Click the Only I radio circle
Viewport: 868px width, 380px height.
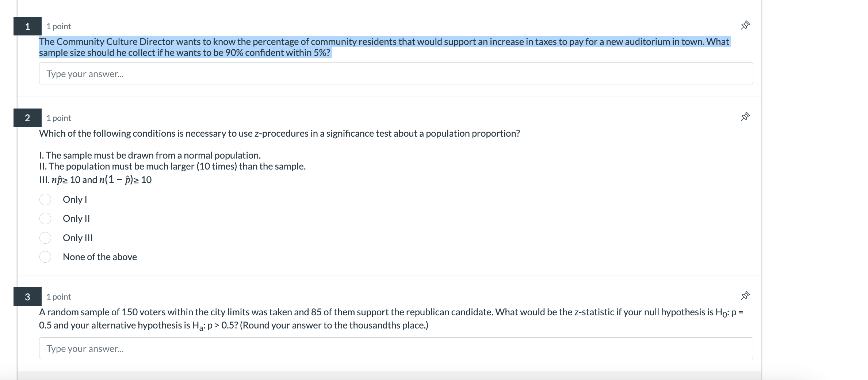click(x=45, y=199)
